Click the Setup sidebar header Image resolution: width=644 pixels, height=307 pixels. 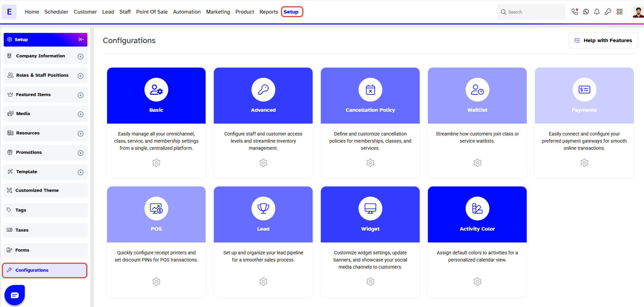pos(46,40)
